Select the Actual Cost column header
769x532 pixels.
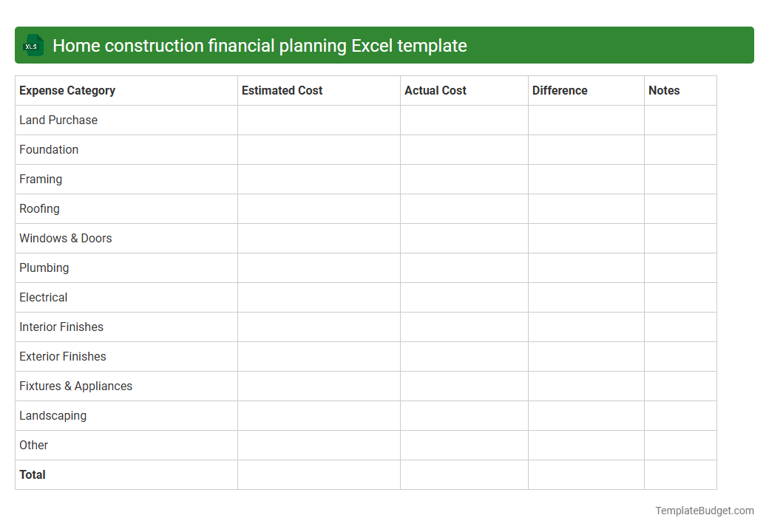(x=435, y=90)
